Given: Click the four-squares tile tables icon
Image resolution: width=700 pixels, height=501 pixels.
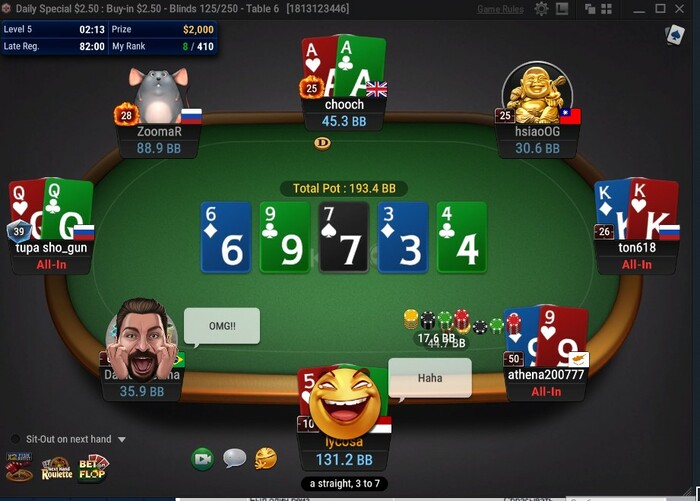Looking at the screenshot, I should tap(606, 9).
